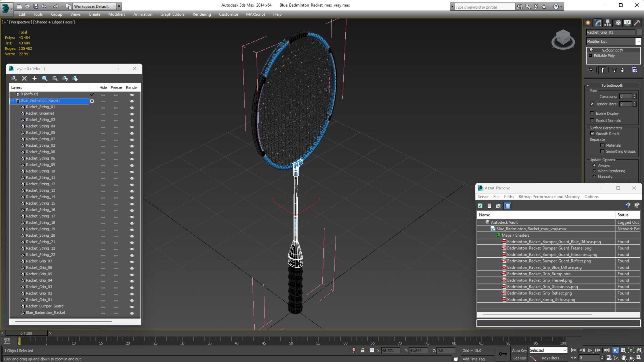Viewport: 644px width, 362px height.
Task: Toggle Show End Result icon
Action: pos(602,70)
